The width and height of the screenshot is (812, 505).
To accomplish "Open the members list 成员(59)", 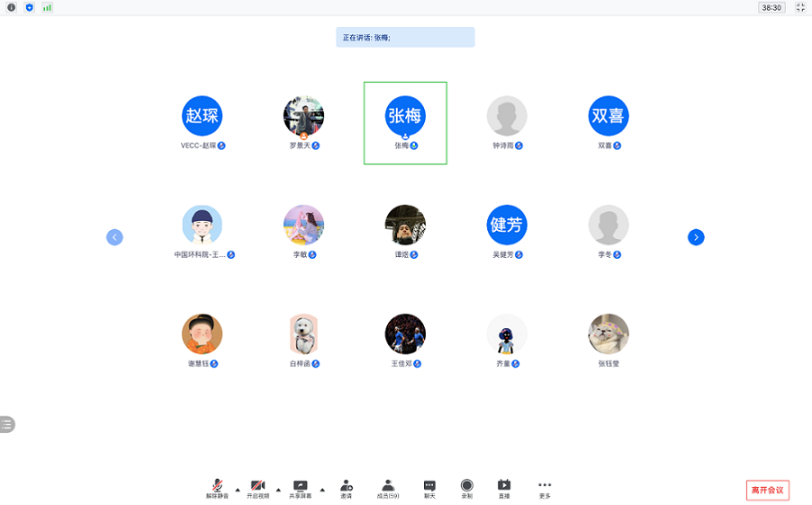I will pyautogui.click(x=388, y=488).
